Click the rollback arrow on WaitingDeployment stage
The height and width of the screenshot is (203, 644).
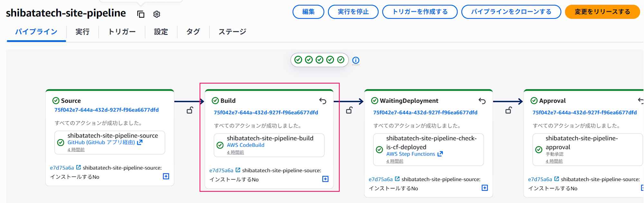(x=482, y=101)
